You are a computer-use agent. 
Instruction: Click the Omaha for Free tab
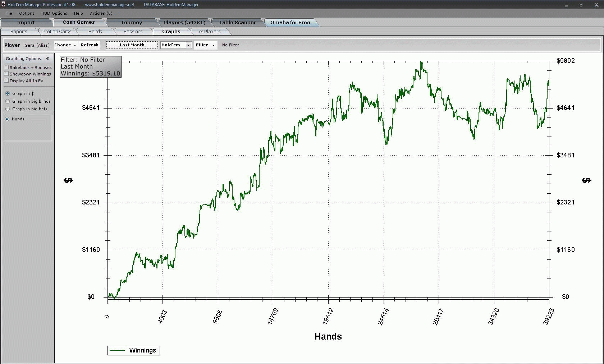[290, 22]
